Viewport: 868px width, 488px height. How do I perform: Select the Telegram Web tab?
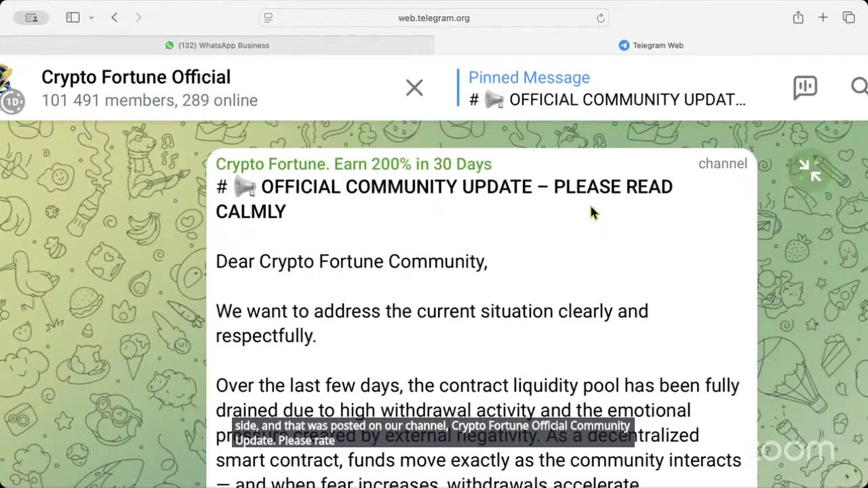651,45
